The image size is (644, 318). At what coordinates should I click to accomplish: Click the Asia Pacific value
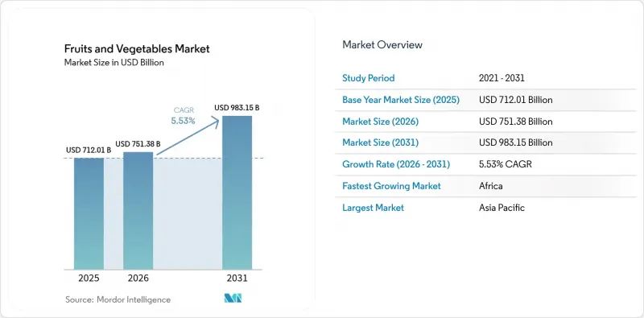tap(502, 208)
